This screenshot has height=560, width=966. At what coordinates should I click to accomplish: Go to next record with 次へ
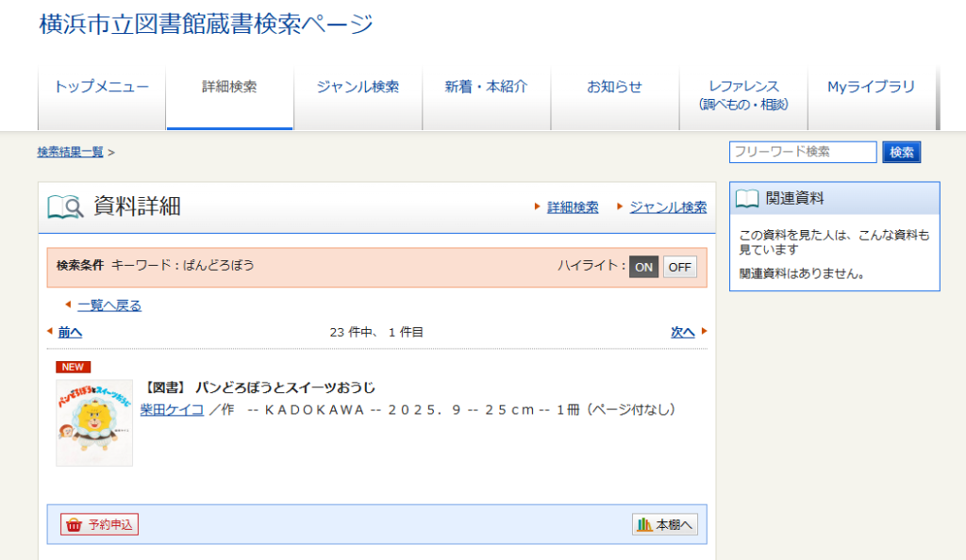point(682,332)
